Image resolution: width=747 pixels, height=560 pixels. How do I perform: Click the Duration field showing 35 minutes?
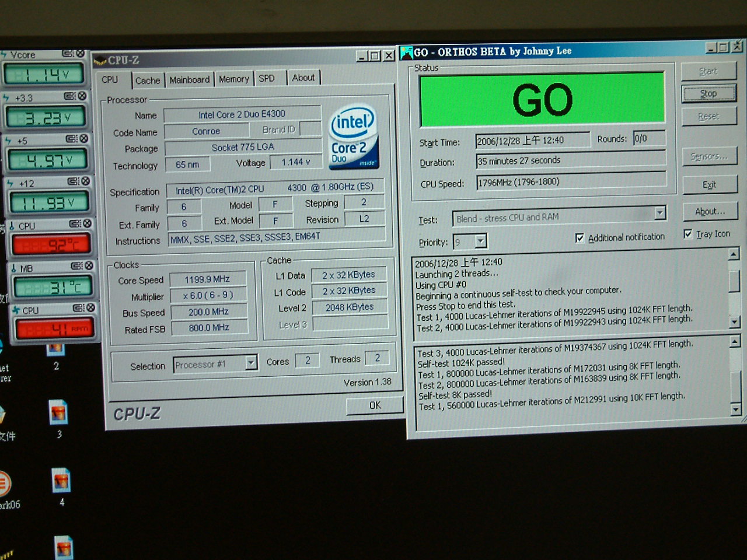pos(571,160)
